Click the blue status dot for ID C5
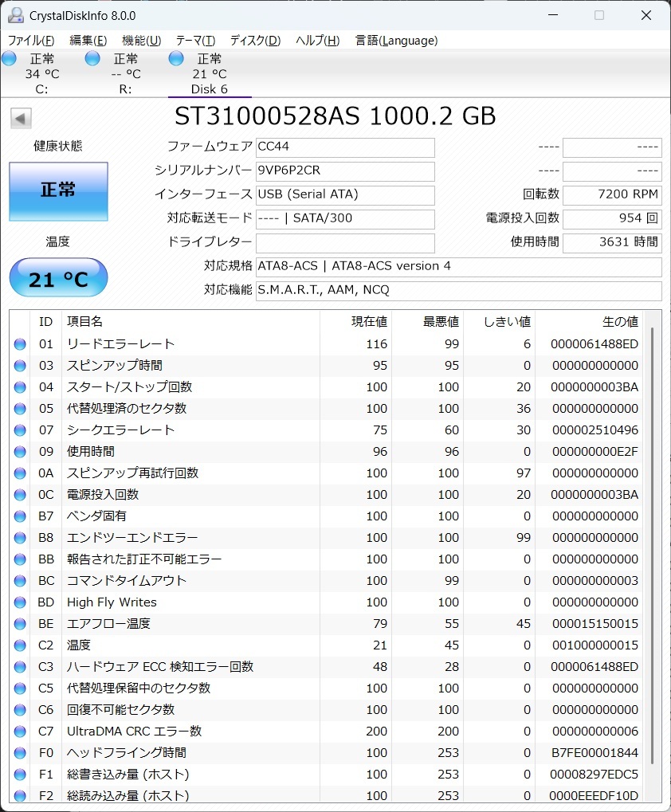 tap(20, 688)
